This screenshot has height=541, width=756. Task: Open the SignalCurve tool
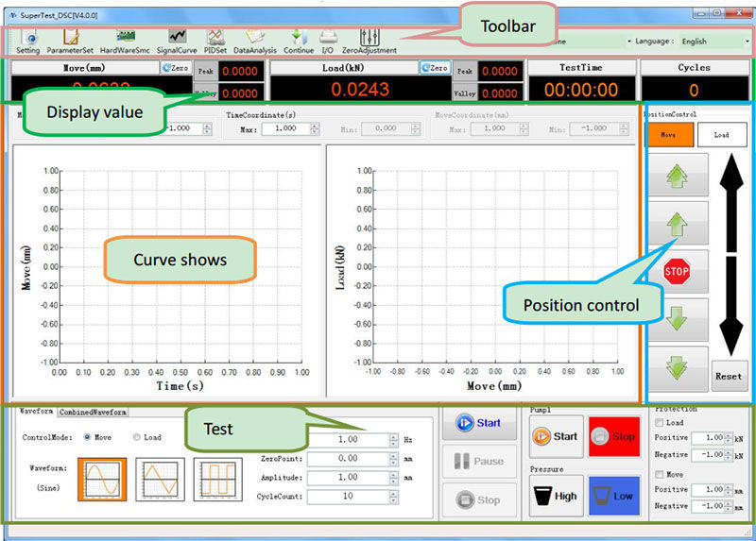(x=176, y=40)
